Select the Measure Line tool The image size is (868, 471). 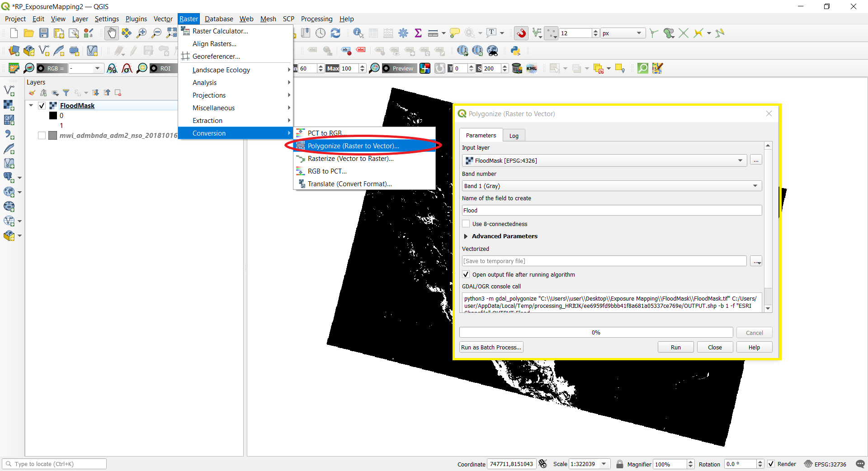click(433, 33)
